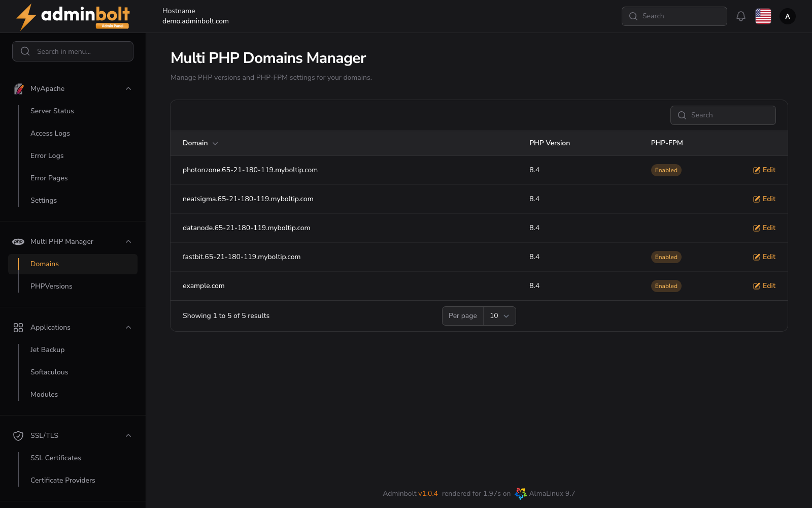The height and width of the screenshot is (508, 812).
Task: Open the US flag language selector
Action: [763, 16]
